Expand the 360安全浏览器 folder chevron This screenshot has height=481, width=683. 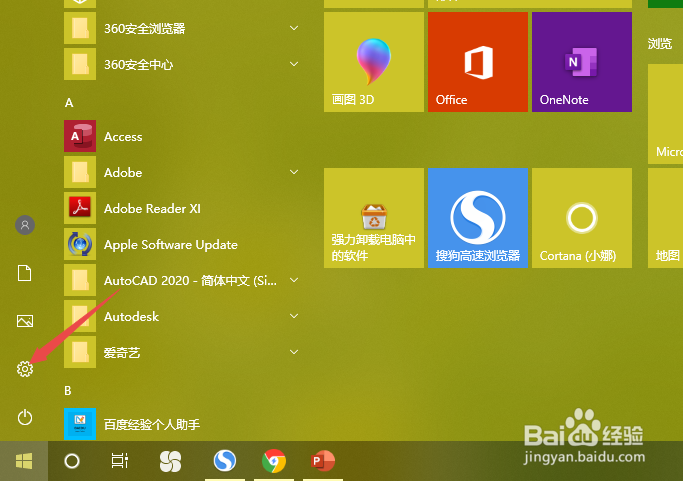[x=294, y=28]
